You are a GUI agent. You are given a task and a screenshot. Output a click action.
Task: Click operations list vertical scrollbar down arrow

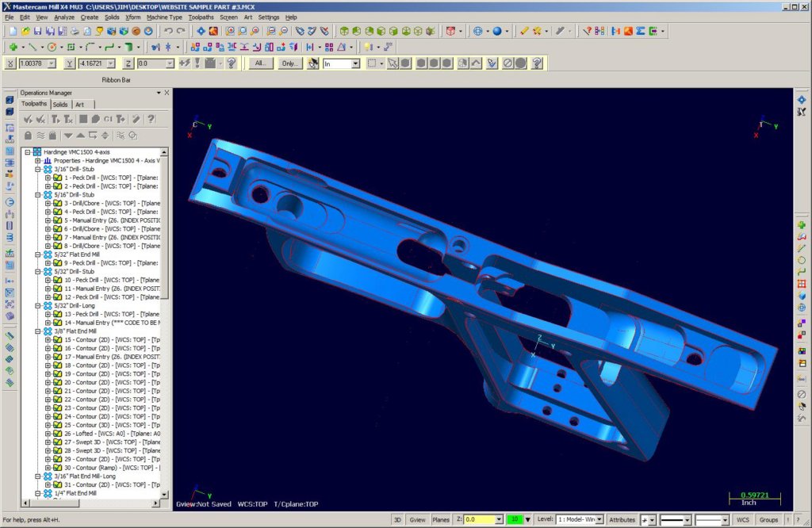point(164,495)
